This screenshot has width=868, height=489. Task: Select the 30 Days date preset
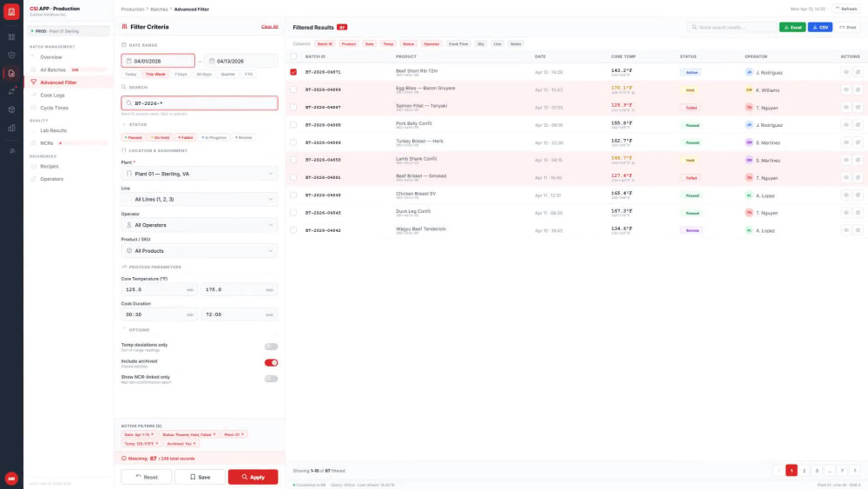pos(204,74)
